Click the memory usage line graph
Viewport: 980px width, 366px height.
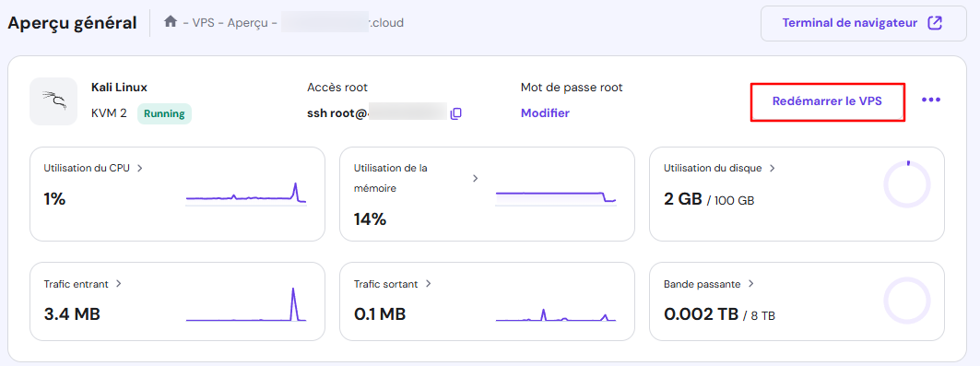click(x=556, y=198)
